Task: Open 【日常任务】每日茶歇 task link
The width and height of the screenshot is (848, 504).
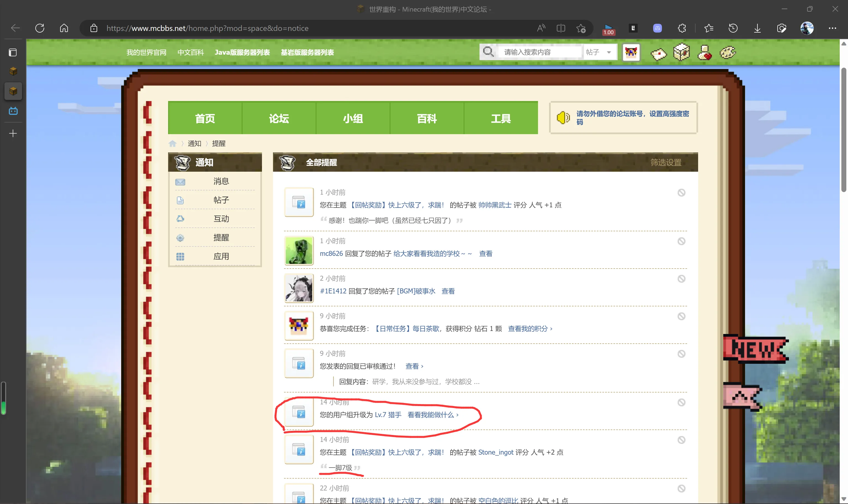Action: tap(407, 329)
